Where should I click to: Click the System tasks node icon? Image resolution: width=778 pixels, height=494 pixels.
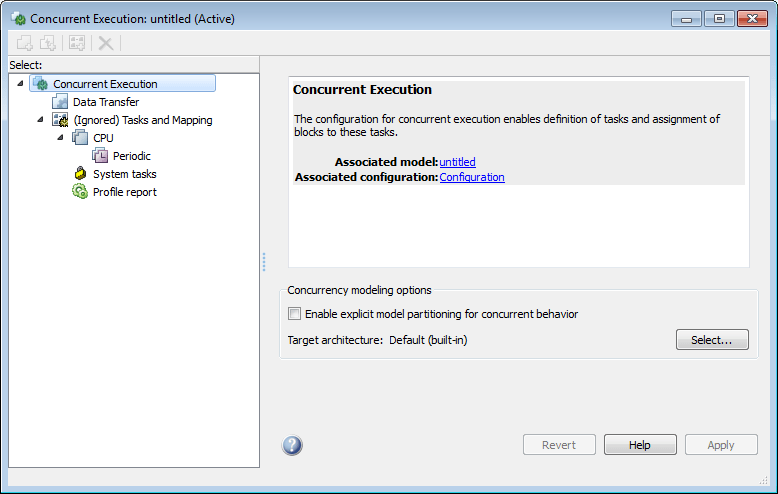(80, 174)
